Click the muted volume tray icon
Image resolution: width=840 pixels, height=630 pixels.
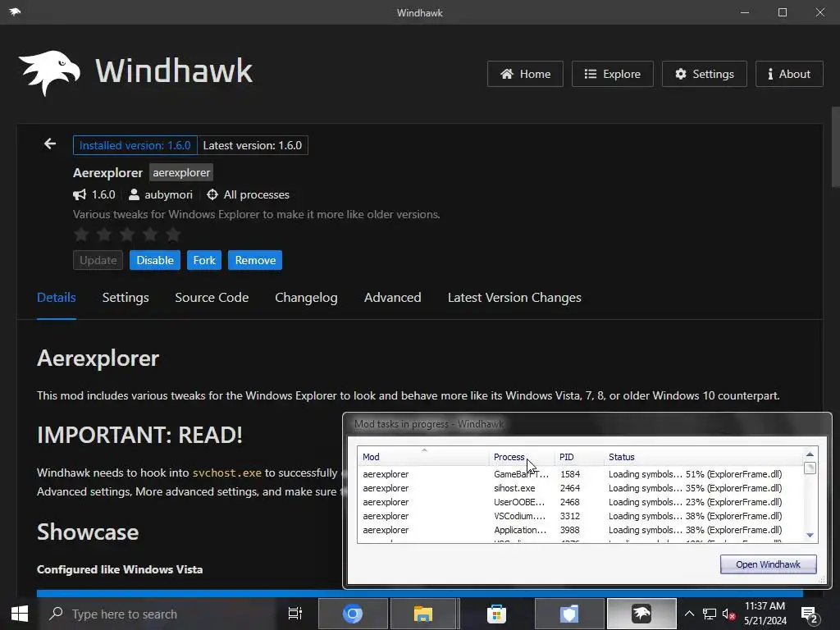pyautogui.click(x=728, y=614)
